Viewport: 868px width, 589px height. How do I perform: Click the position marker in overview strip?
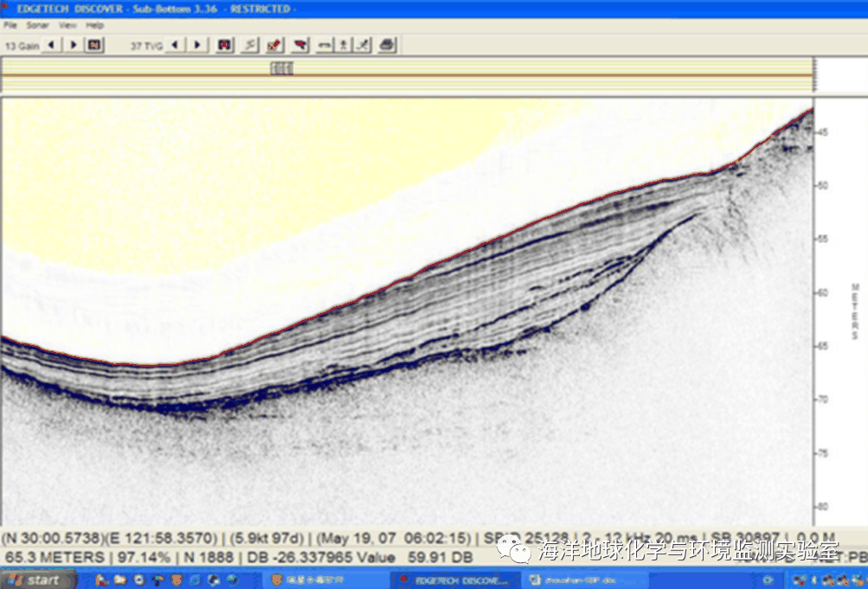[282, 68]
